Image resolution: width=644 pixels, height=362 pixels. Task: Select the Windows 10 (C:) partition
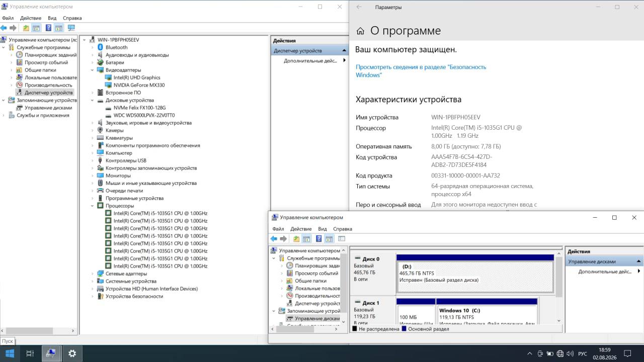(487, 314)
